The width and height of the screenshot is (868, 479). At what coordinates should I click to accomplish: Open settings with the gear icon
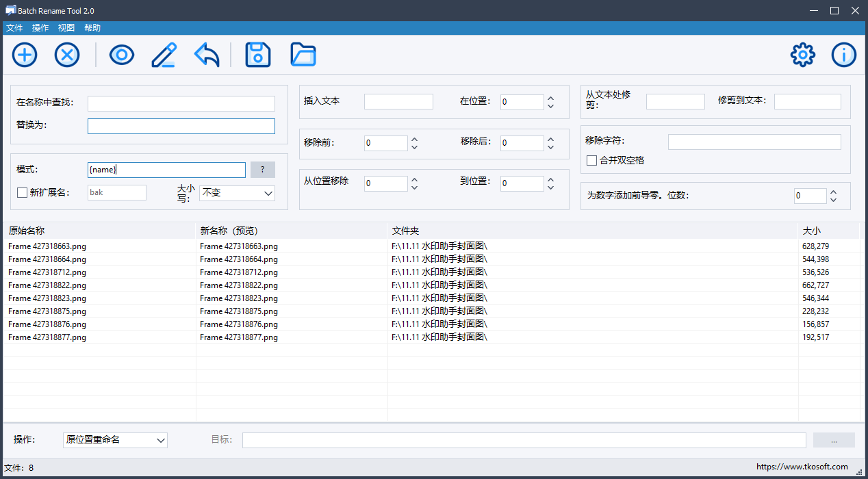tap(803, 55)
